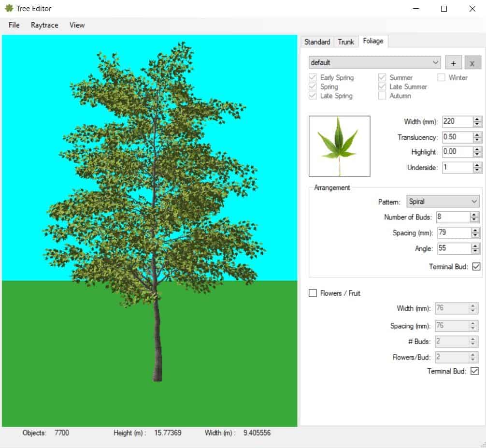The width and height of the screenshot is (486, 448).
Task: Click the # Buds value field
Action: point(451,341)
